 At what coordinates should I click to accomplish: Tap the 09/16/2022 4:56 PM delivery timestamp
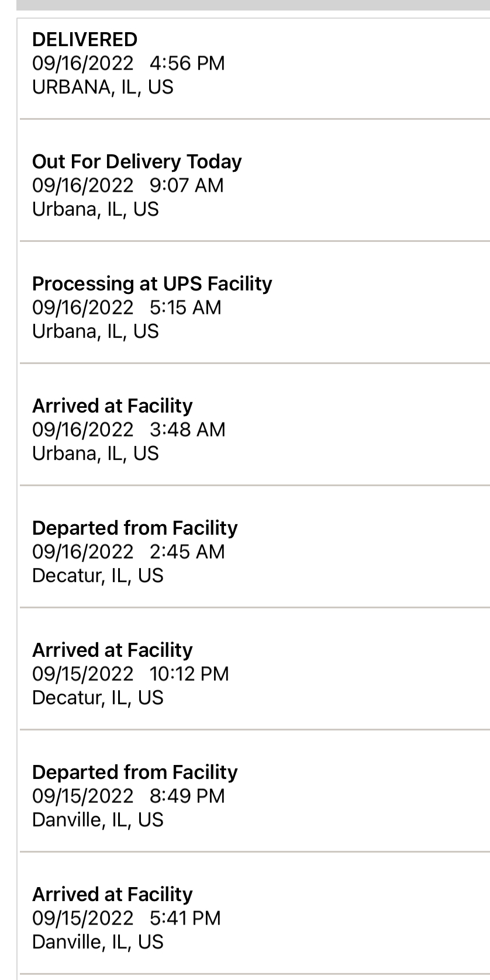129,63
